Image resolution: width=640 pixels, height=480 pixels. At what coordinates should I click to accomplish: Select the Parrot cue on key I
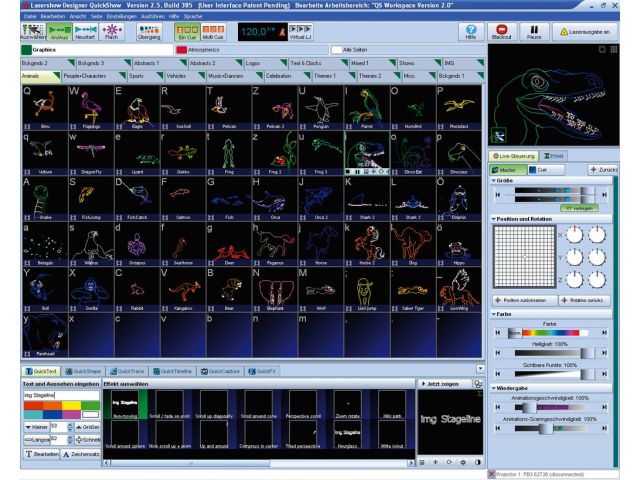coord(367,107)
